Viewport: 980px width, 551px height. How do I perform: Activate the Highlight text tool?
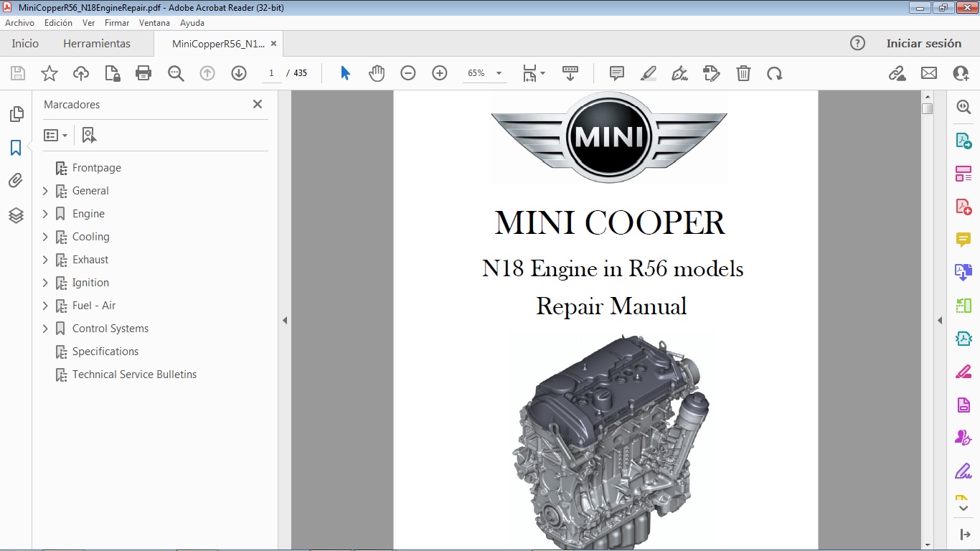point(648,72)
